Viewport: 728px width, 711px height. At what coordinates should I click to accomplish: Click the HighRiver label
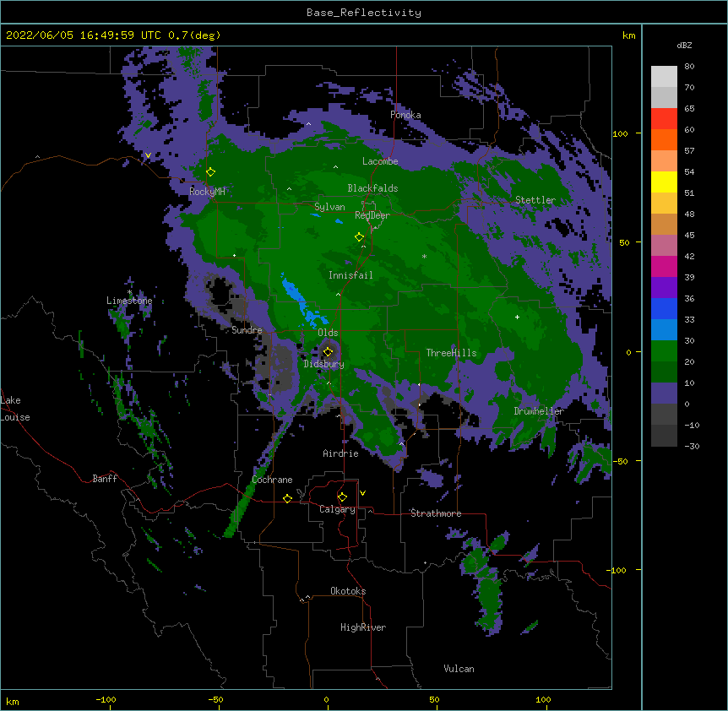click(x=363, y=627)
